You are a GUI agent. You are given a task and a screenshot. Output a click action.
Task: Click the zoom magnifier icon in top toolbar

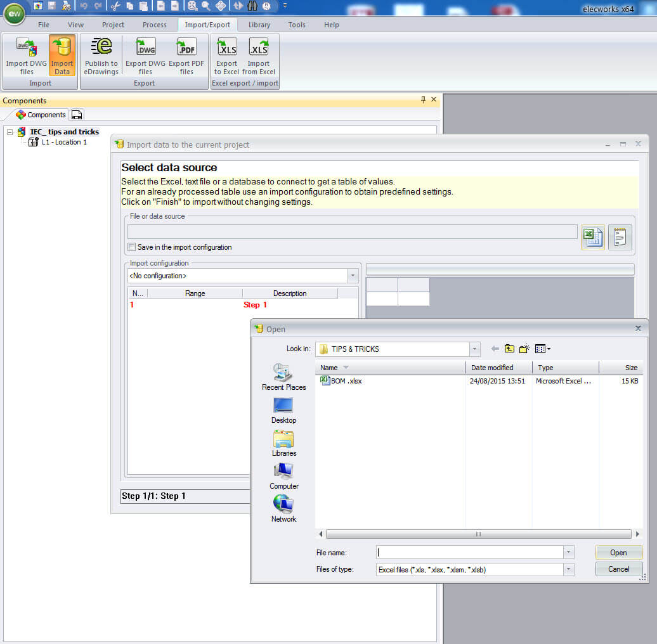pos(205,6)
